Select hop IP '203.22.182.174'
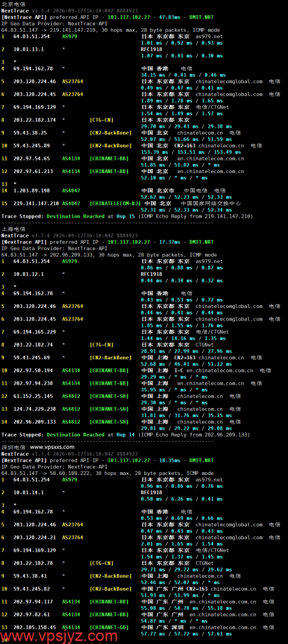This screenshot has height=644, width=288. pos(35,120)
